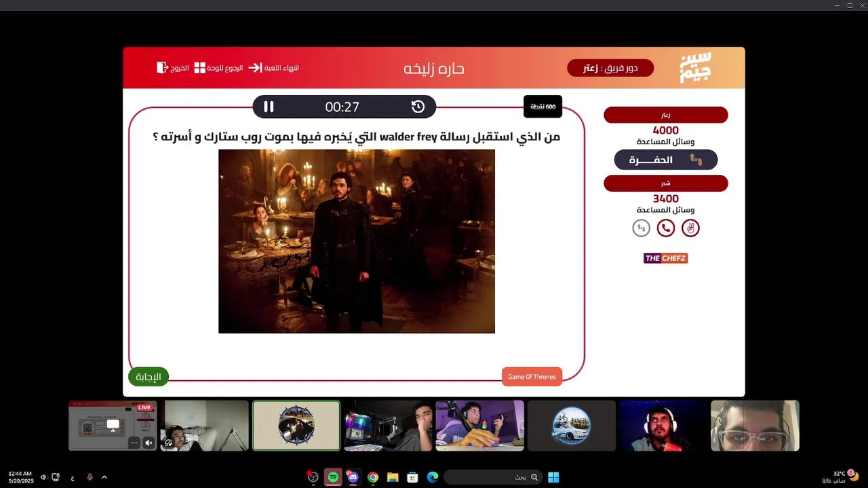Viewport: 868px width, 488px height.
Task: Click the Game of Thrones question image
Action: click(x=357, y=241)
